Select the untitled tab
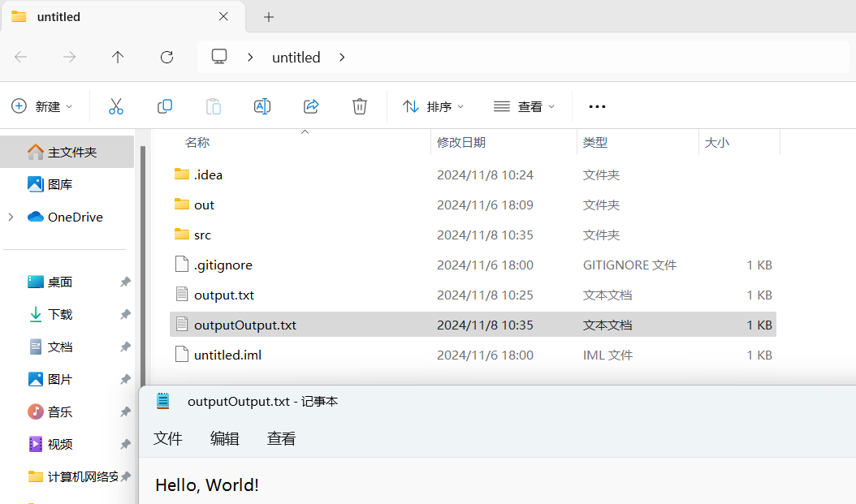 [123, 17]
